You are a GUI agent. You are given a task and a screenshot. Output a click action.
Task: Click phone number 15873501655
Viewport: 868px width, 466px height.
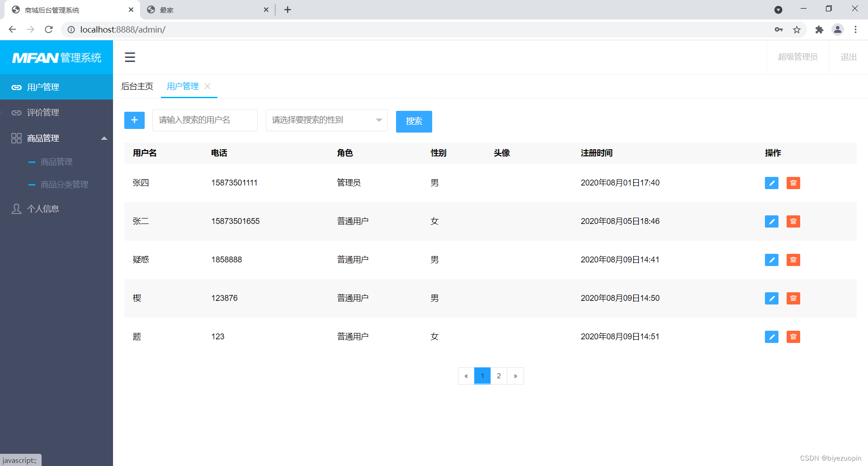coord(236,221)
